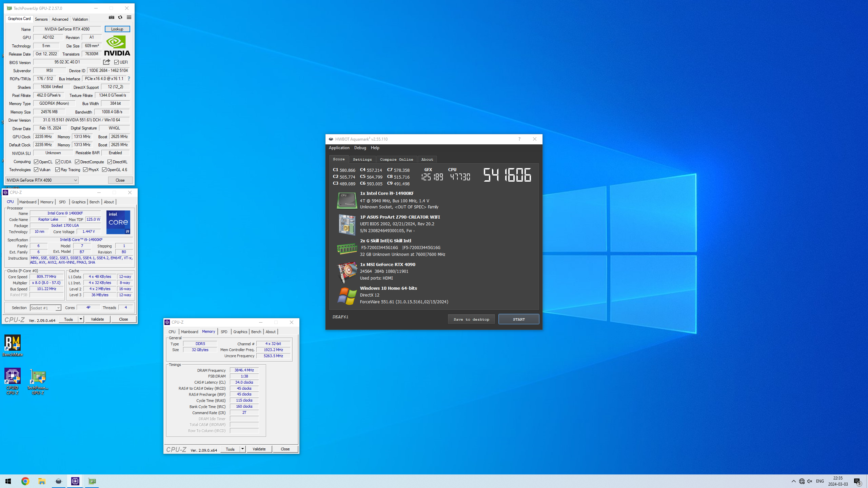
Task: Open the Mainboard tab in the CPU-Z CPU window
Action: point(28,202)
